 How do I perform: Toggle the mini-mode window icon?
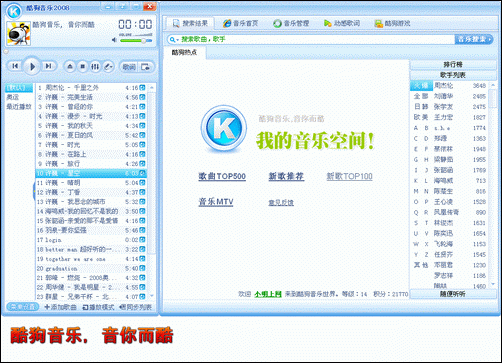point(145,67)
